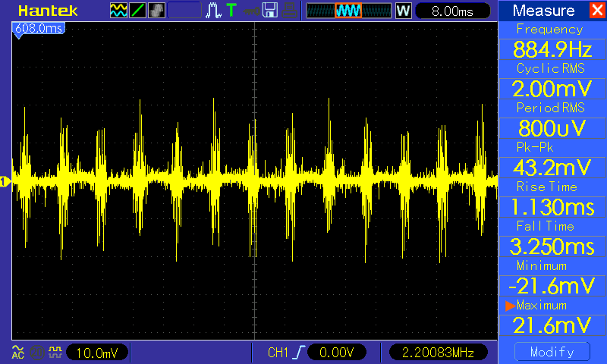Click the CH1 trigger source label
The image size is (607, 364).
278,353
